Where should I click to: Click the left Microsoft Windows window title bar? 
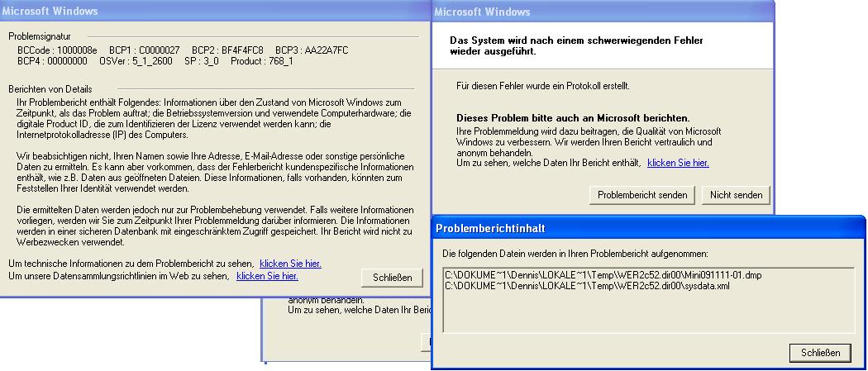(x=215, y=11)
